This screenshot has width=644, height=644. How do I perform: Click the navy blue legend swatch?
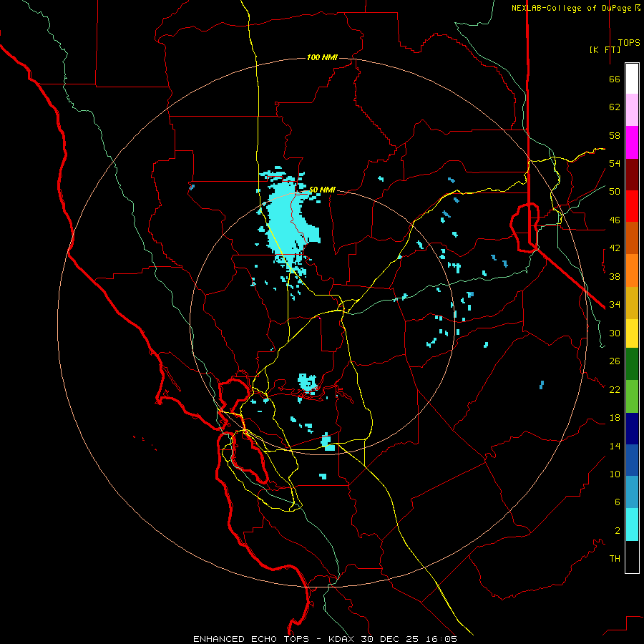pos(632,429)
